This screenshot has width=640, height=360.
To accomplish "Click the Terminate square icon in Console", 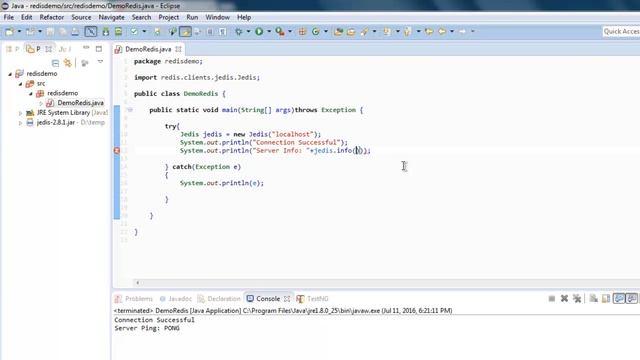I will pyautogui.click(x=552, y=299).
